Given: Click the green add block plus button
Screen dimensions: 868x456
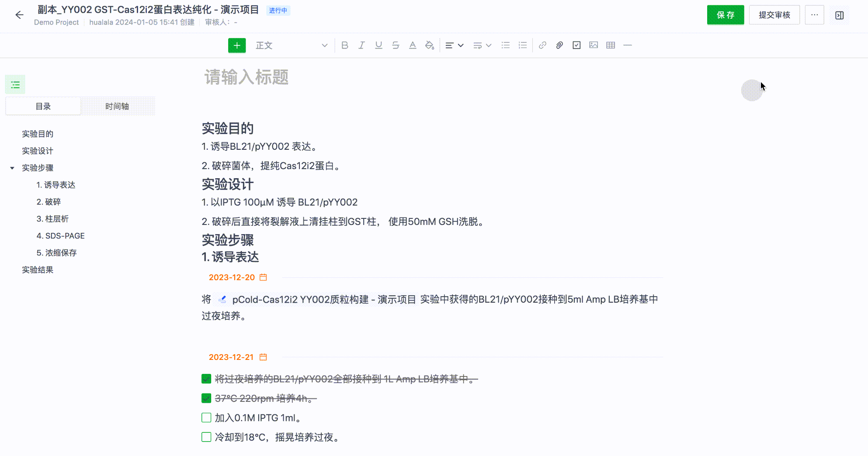Looking at the screenshot, I should 236,45.
